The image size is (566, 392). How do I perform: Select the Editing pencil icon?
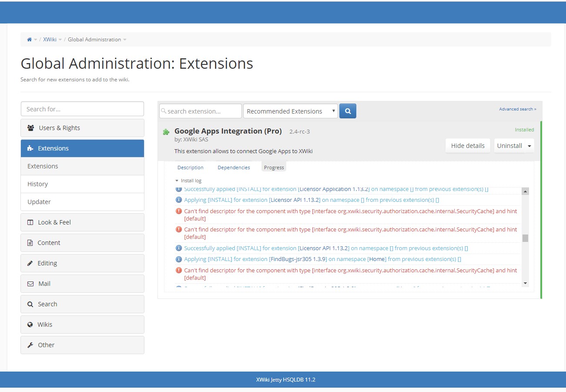(x=30, y=263)
